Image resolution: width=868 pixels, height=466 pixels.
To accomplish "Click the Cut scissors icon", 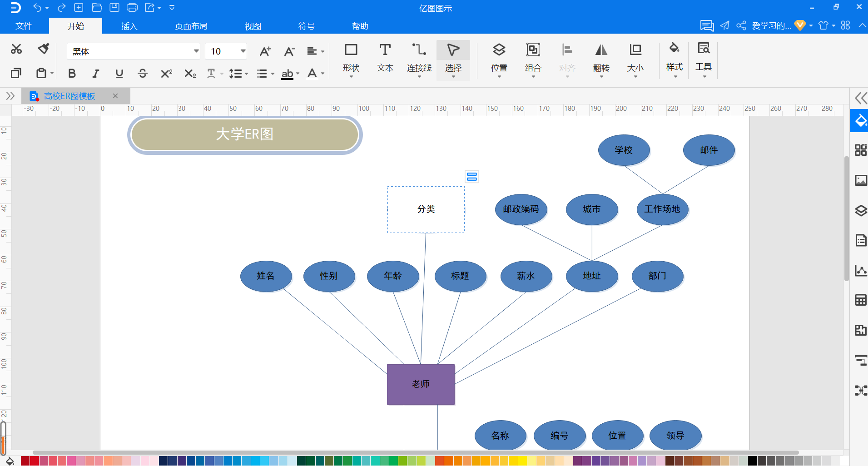I will point(16,49).
